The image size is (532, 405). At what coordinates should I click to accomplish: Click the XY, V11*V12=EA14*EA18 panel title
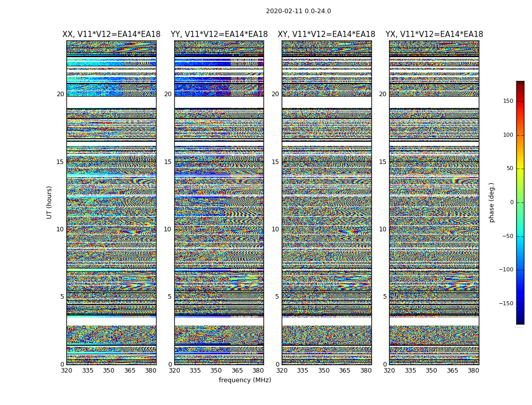tap(326, 34)
